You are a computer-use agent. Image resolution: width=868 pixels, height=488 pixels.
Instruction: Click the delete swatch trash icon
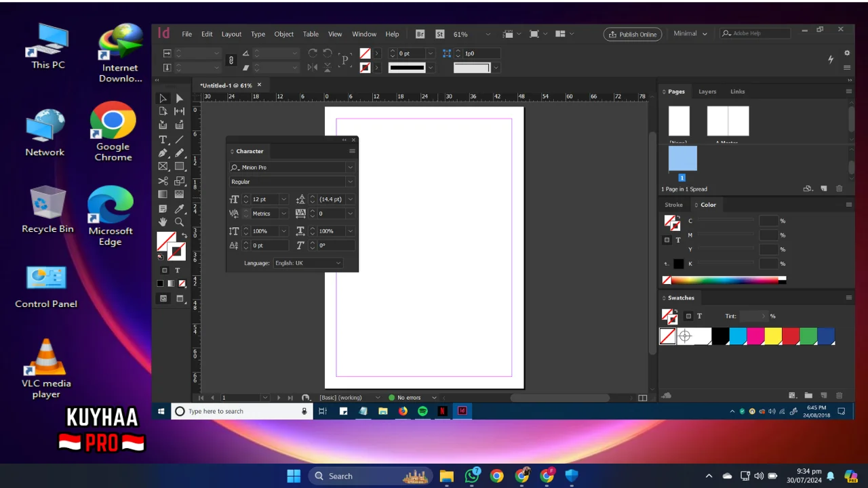(x=840, y=395)
